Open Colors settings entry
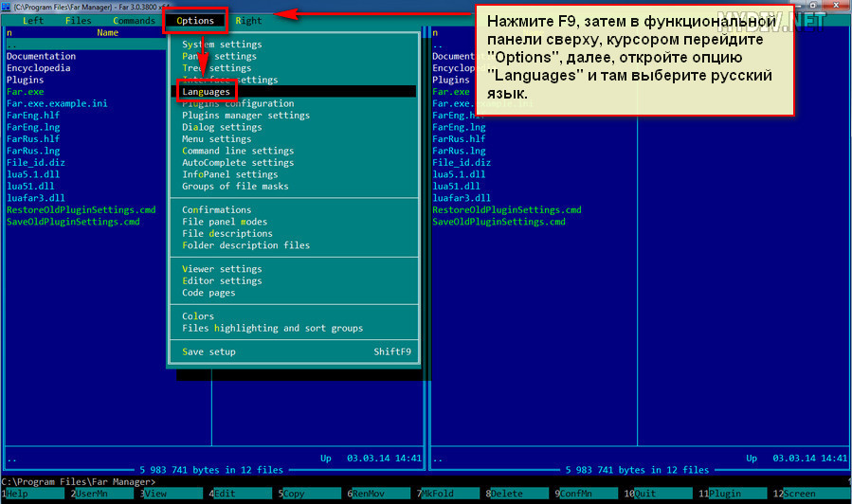This screenshot has width=852, height=504. (198, 316)
